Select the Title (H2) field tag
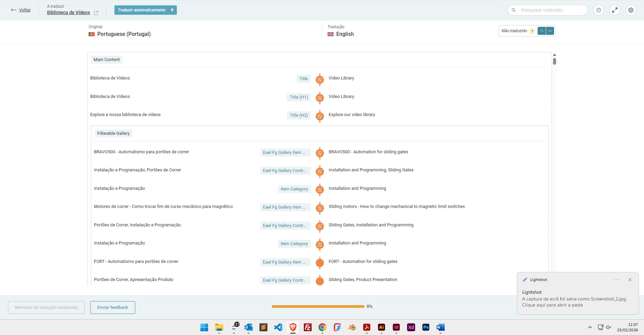 (299, 115)
